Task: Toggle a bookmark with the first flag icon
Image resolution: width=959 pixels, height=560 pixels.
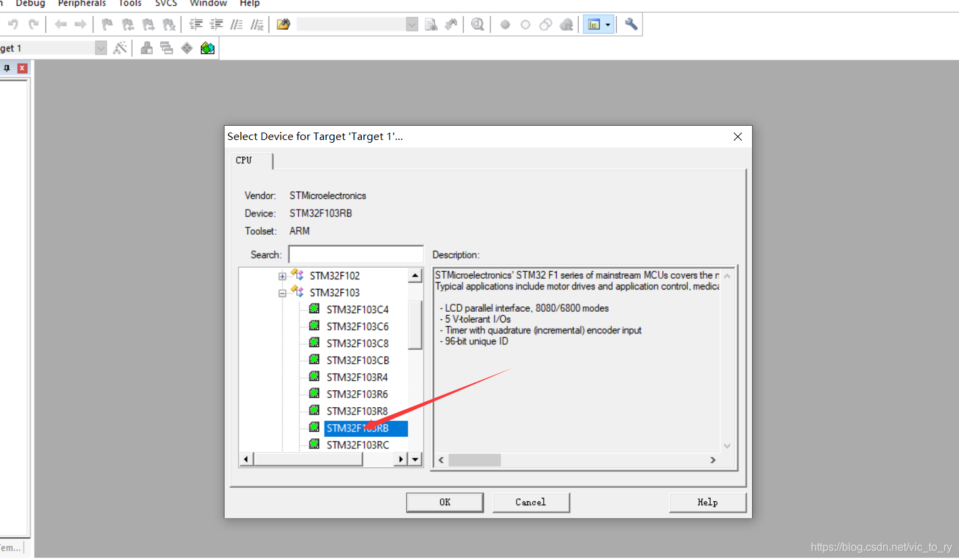Action: [107, 24]
